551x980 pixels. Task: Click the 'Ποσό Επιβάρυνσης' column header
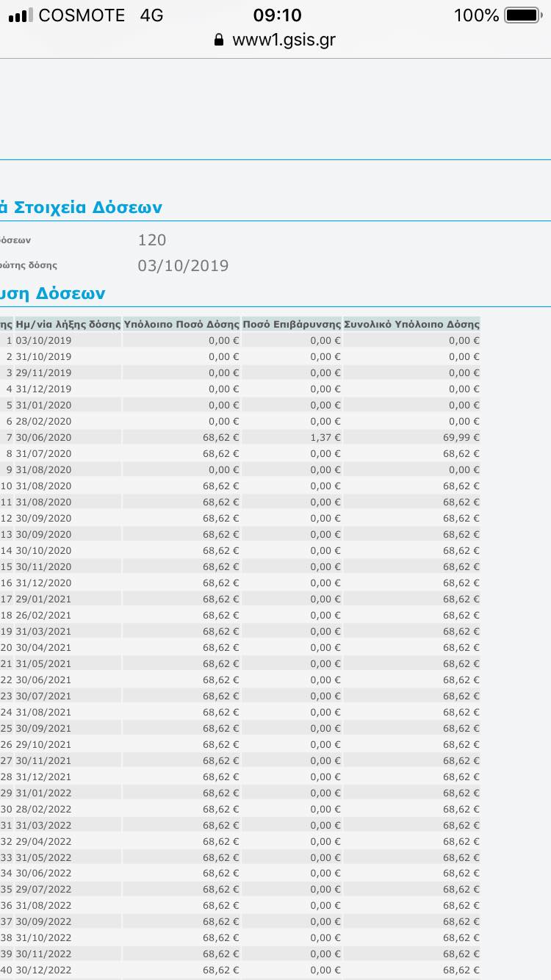click(x=292, y=324)
